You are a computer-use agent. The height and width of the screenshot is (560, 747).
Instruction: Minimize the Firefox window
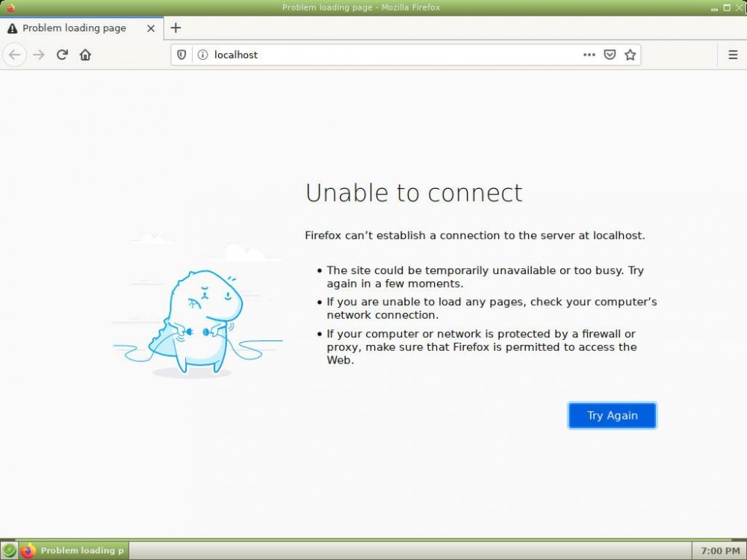coord(714,8)
